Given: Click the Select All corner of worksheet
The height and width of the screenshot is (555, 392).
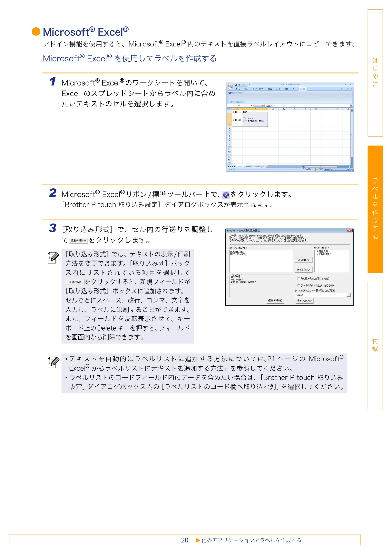Looking at the screenshot, I should [x=229, y=109].
